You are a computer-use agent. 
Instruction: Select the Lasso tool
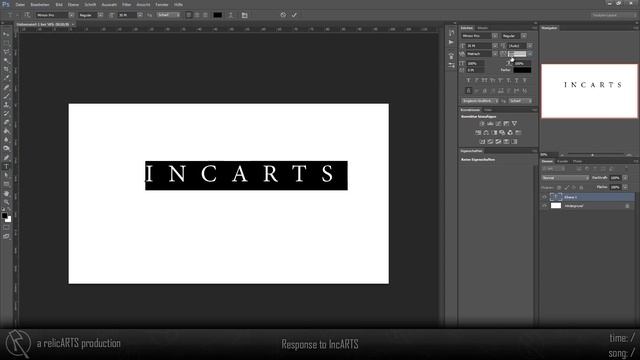pyautogui.click(x=6, y=52)
